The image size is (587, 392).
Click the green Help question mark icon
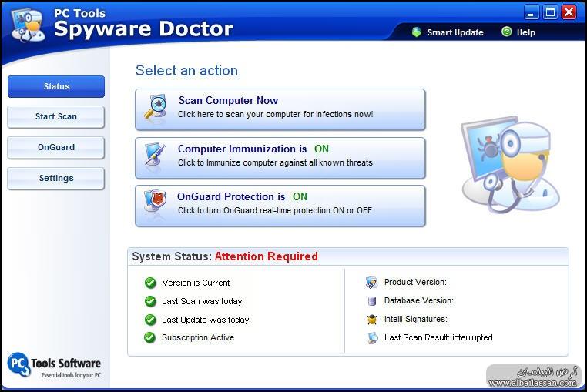(x=506, y=32)
